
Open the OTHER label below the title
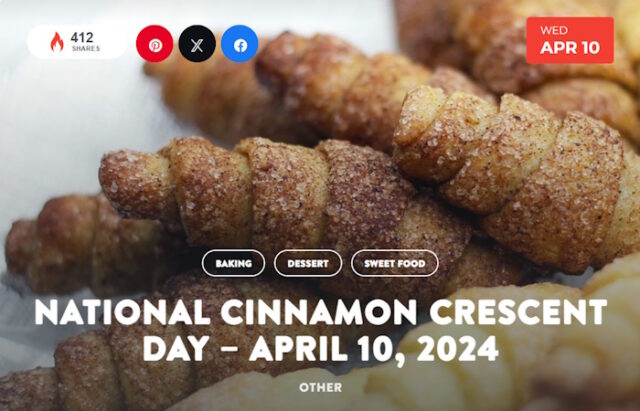320,387
